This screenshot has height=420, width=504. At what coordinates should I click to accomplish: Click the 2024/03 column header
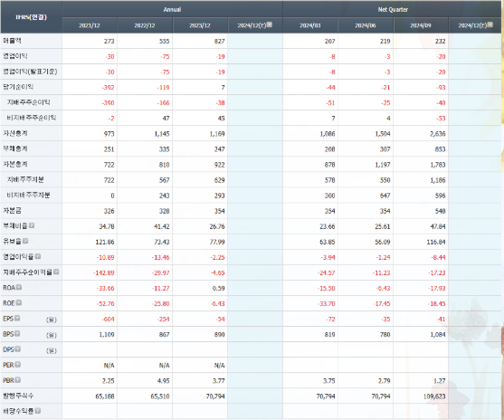[x=310, y=25]
